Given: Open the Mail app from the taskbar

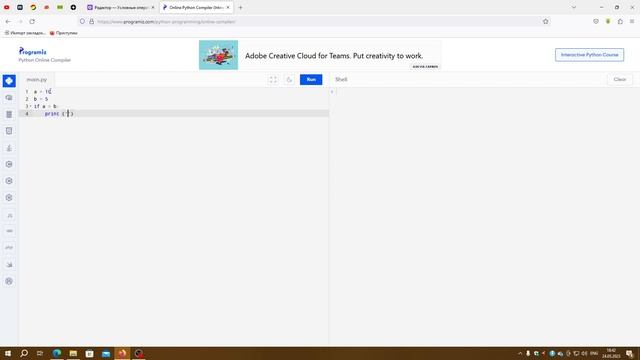Looking at the screenshot, I should (x=106, y=353).
